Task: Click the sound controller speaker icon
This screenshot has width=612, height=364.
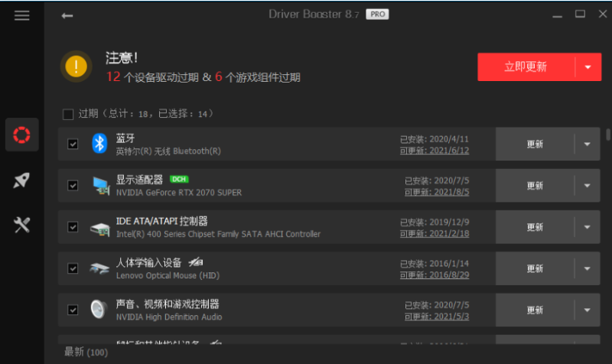Action: (99, 310)
